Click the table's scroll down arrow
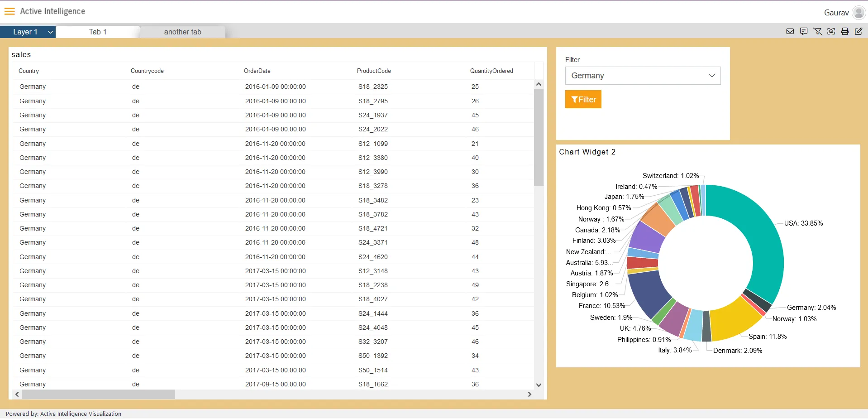Screen dimensions: 868x419 click(539, 385)
